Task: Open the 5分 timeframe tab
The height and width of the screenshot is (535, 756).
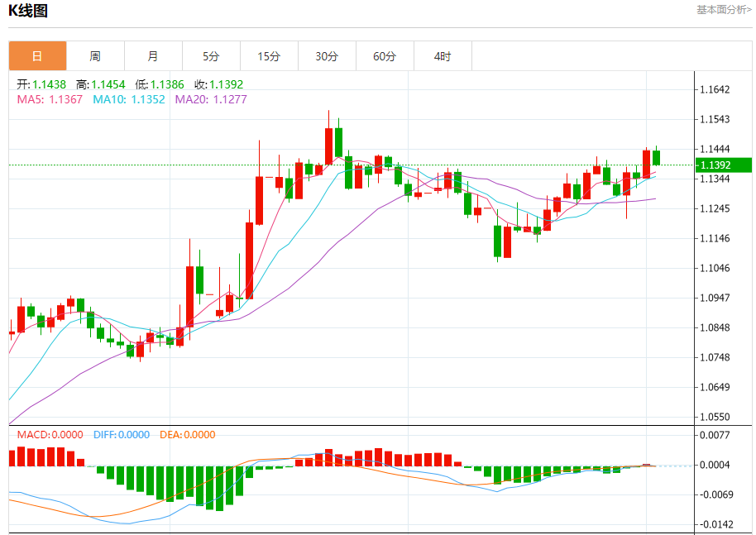Action: (x=211, y=56)
